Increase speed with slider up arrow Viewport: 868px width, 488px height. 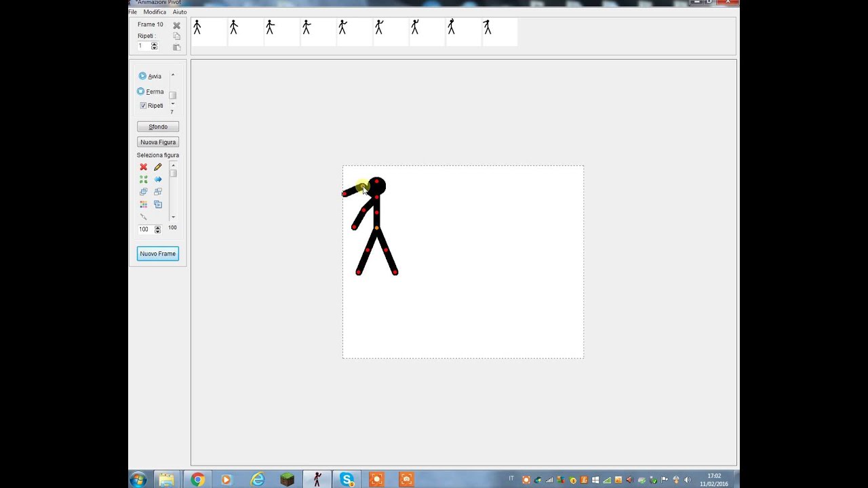coord(173,75)
